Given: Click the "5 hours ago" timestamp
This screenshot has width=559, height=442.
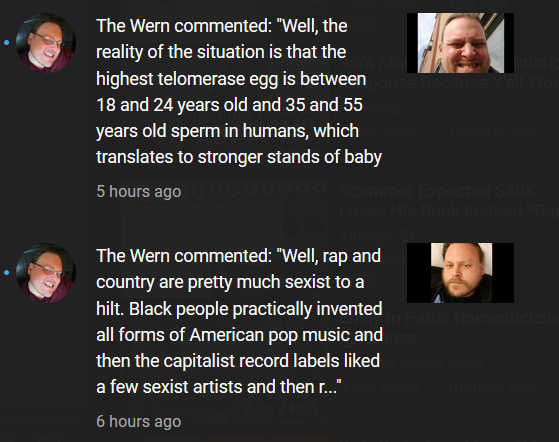Looking at the screenshot, I should pos(139,191).
